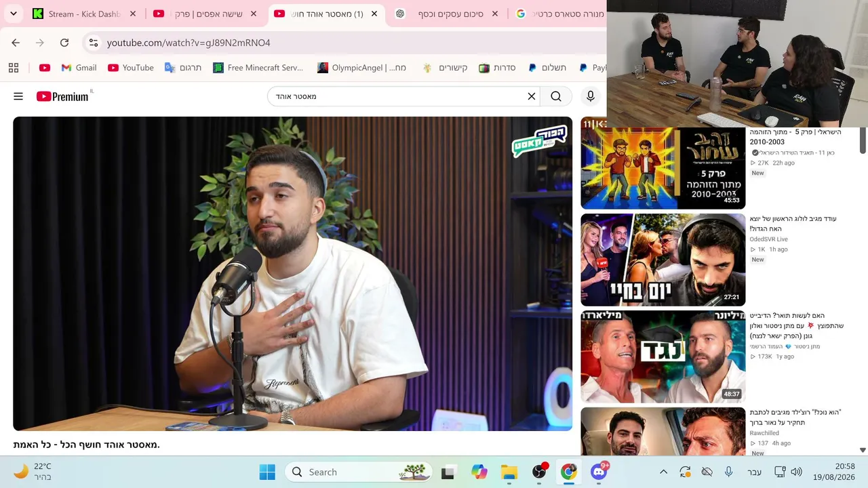Click the taskbar Search box
This screenshot has height=488, width=868.
(x=359, y=472)
